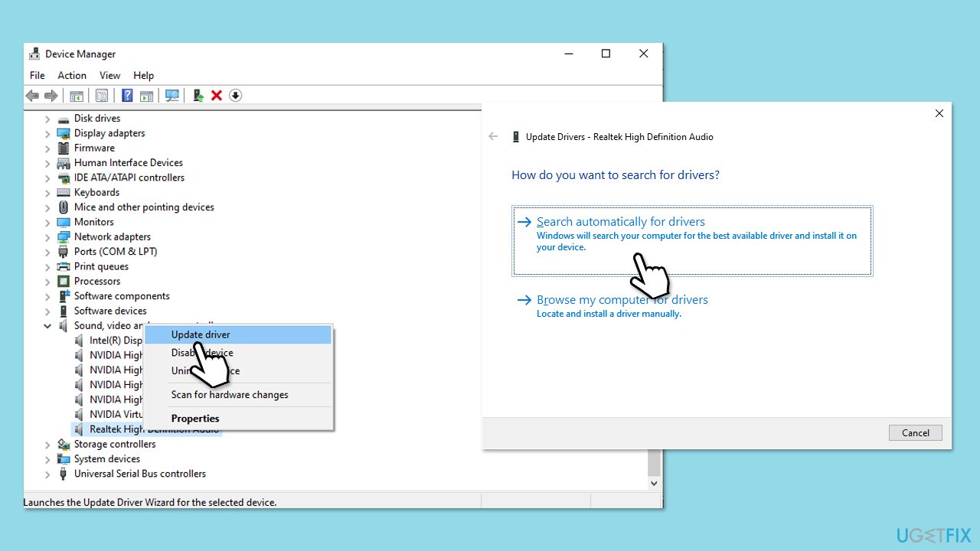Screen dimensions: 980x551
Task: Click the Network adapters category icon
Action: (64, 236)
